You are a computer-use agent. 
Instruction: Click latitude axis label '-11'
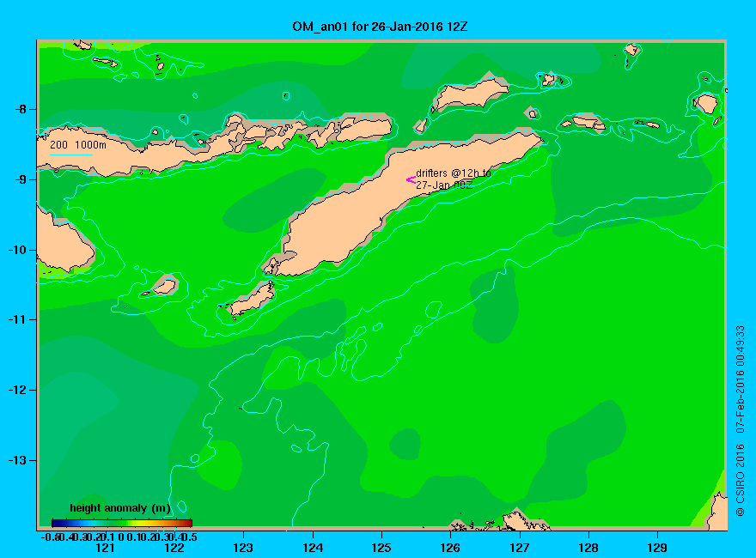(x=17, y=319)
